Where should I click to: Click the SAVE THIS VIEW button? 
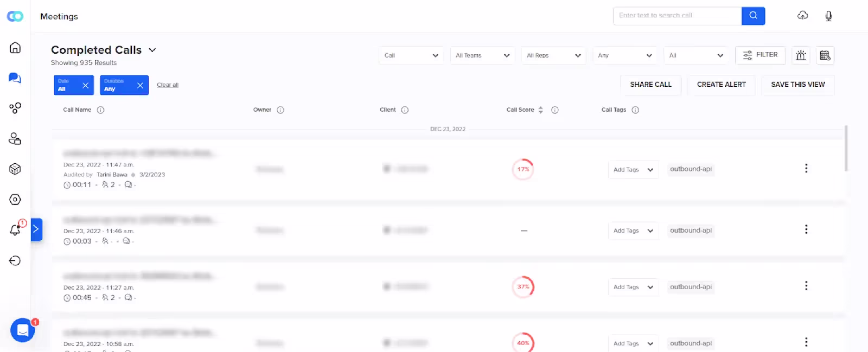point(797,85)
